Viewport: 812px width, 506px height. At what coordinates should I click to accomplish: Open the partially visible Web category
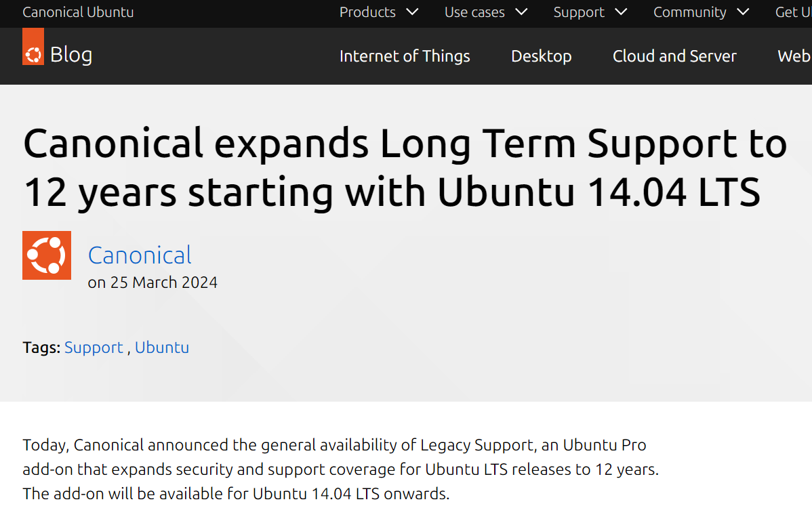click(x=794, y=56)
